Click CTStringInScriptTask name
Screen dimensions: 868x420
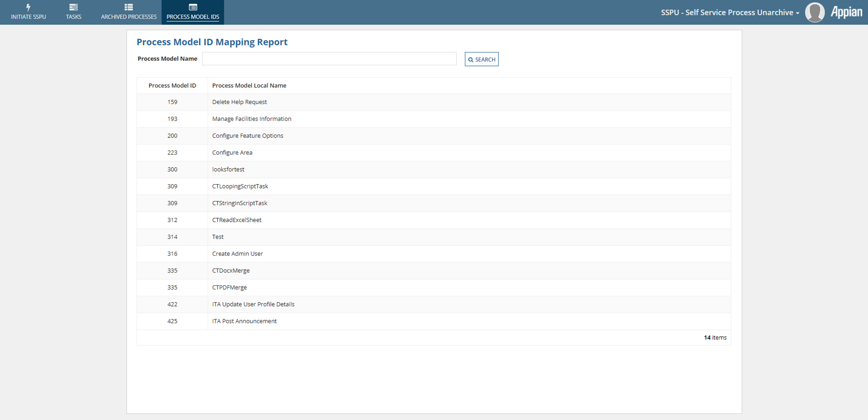[x=240, y=203]
